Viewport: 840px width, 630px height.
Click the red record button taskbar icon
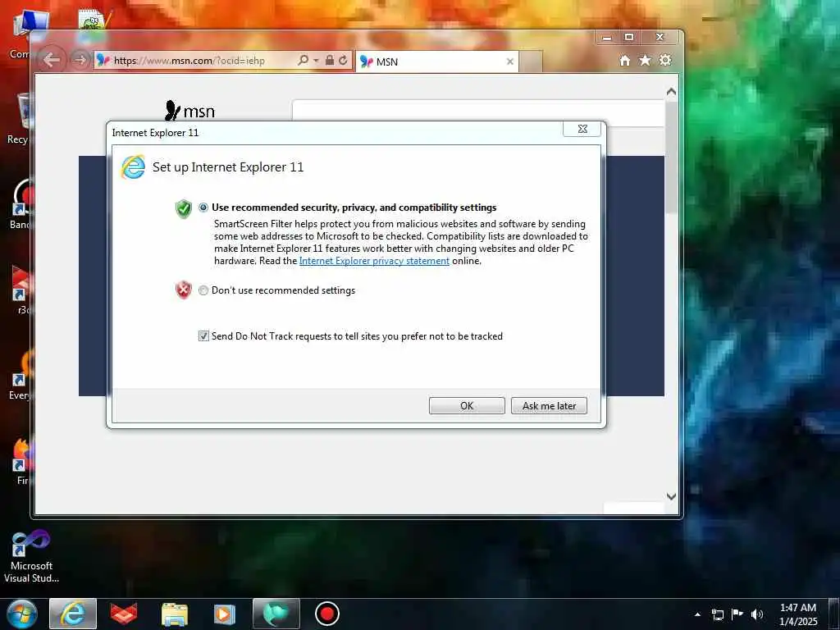pyautogui.click(x=326, y=614)
